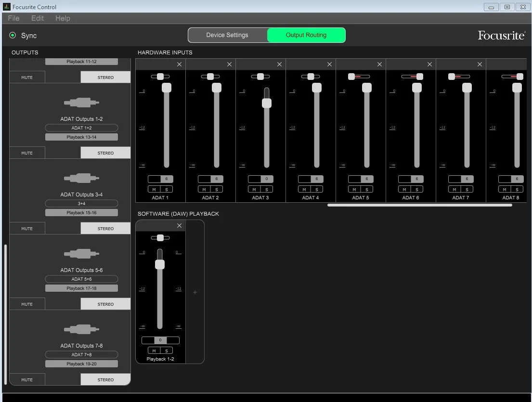This screenshot has height=402, width=532.
Task: Solo the Playback 1-2 channel
Action: coord(166,350)
